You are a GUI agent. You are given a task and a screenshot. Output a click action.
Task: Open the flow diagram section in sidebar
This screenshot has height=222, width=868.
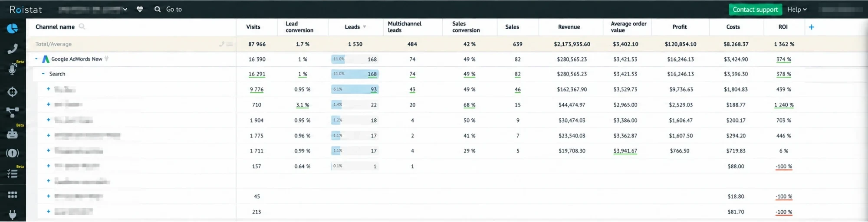click(13, 112)
